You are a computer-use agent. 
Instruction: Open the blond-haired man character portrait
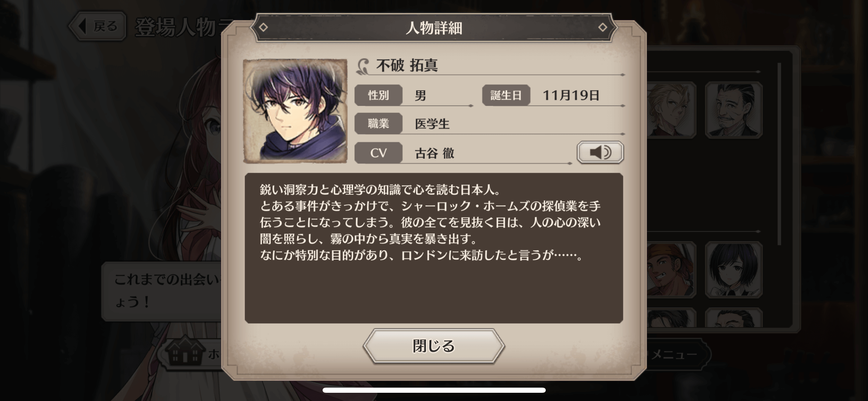[x=671, y=110]
